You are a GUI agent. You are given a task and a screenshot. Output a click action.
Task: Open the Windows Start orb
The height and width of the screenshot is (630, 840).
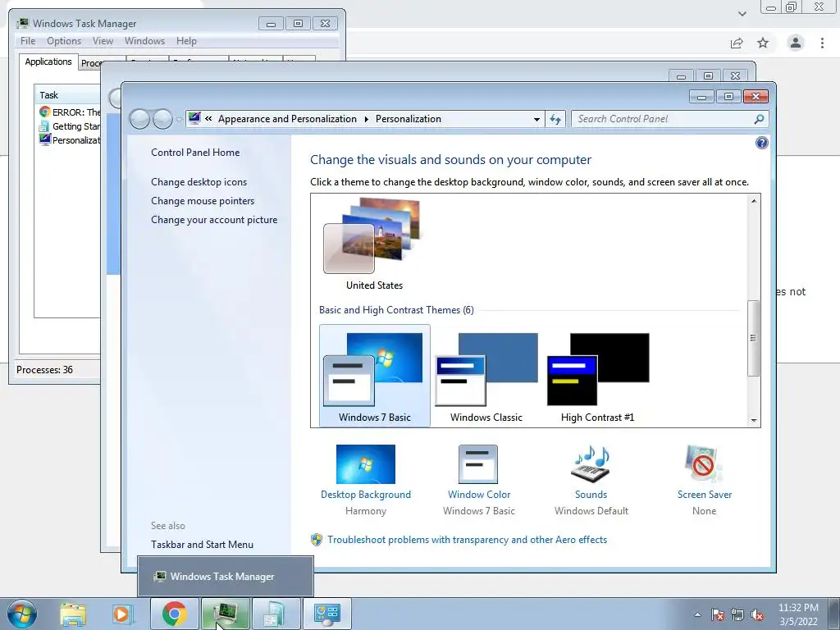pos(22,614)
